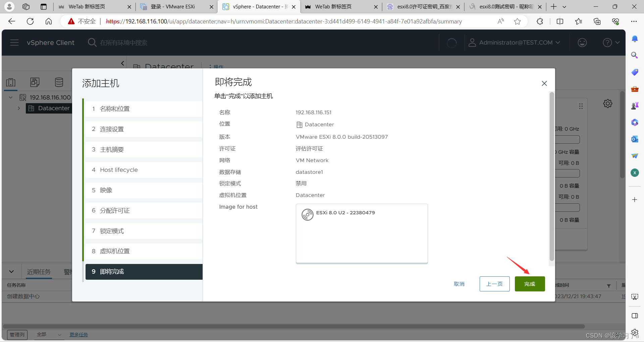Open split screen icon in browser toolbar
The height and width of the screenshot is (342, 644).
tap(560, 21)
